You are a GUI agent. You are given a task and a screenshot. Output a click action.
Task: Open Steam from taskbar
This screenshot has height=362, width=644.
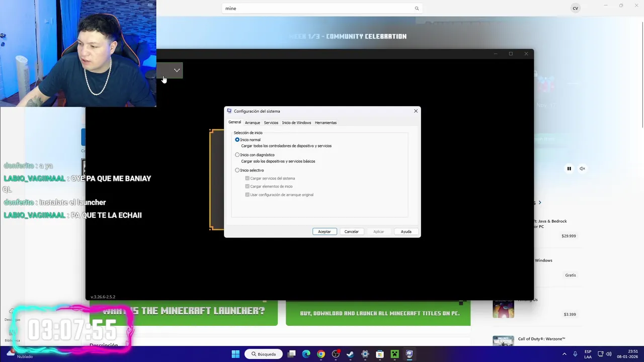pyautogui.click(x=350, y=354)
